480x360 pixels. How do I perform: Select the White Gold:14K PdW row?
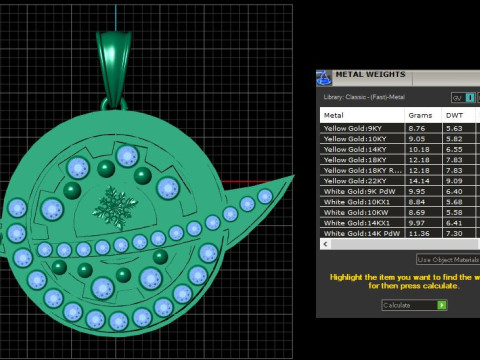coord(399,233)
